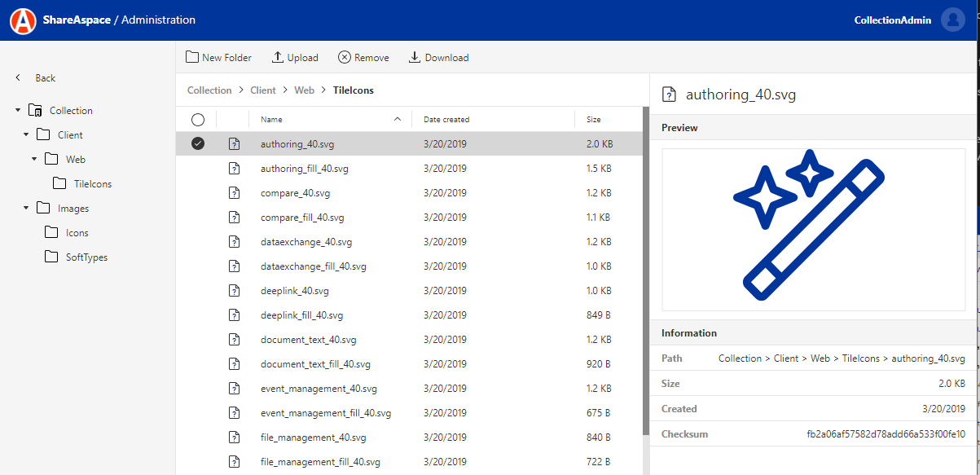Image resolution: width=980 pixels, height=475 pixels.
Task: Click the SoftTypes folder icon
Action: pos(51,257)
